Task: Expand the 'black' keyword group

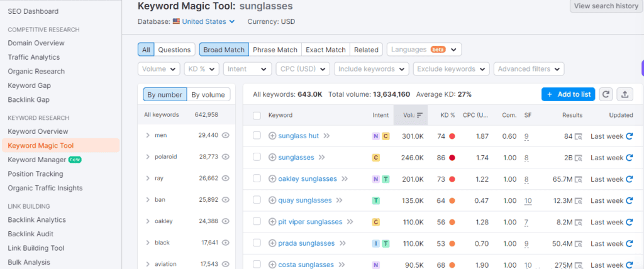Action: click(x=148, y=243)
